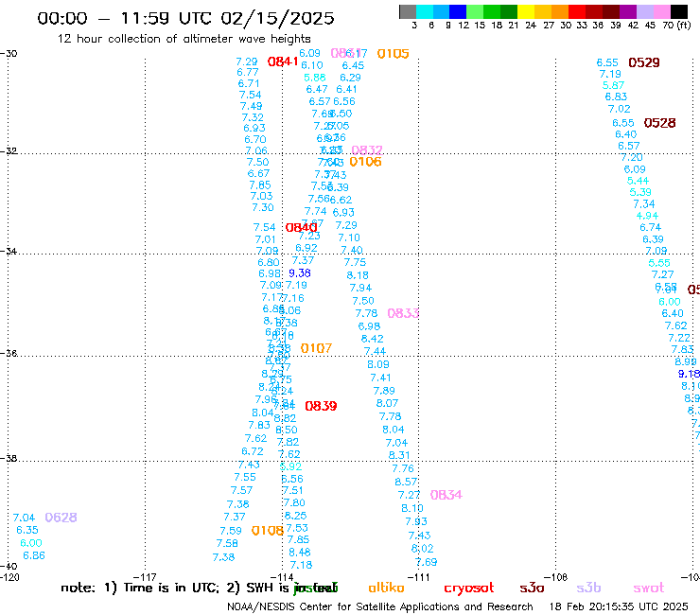Click the 8.48 wave height value
This screenshot has width=700, height=615.
(x=300, y=553)
